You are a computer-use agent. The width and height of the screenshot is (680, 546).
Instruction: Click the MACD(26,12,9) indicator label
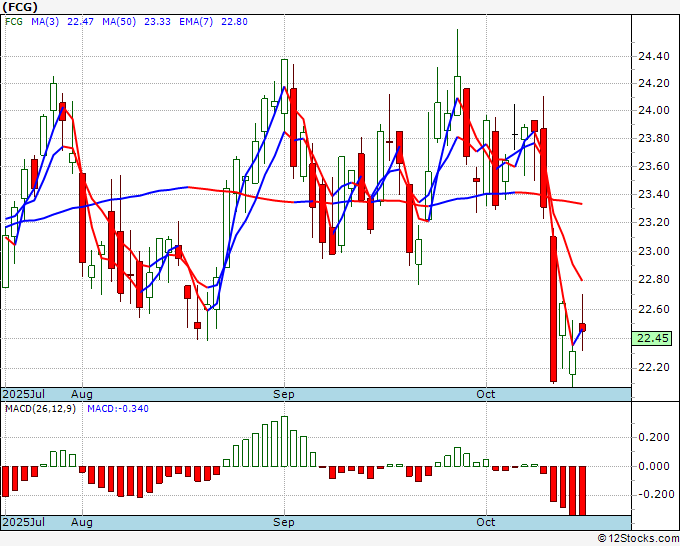coord(40,409)
